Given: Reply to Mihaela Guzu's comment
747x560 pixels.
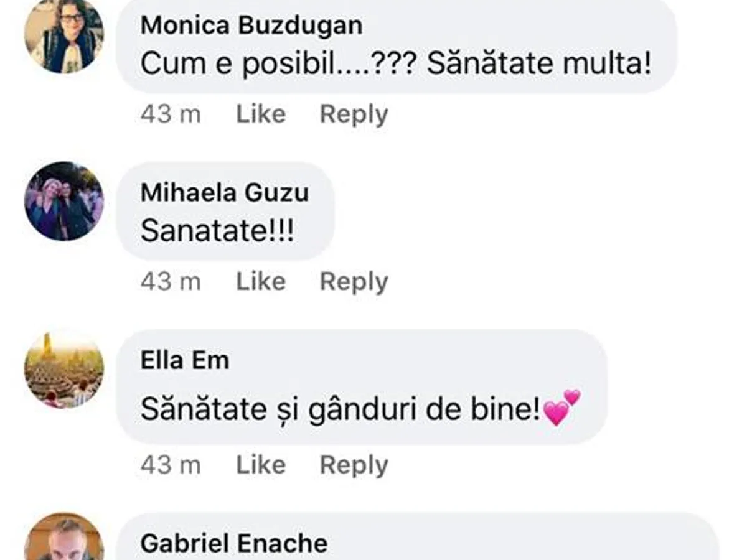Looking at the screenshot, I should [x=354, y=282].
